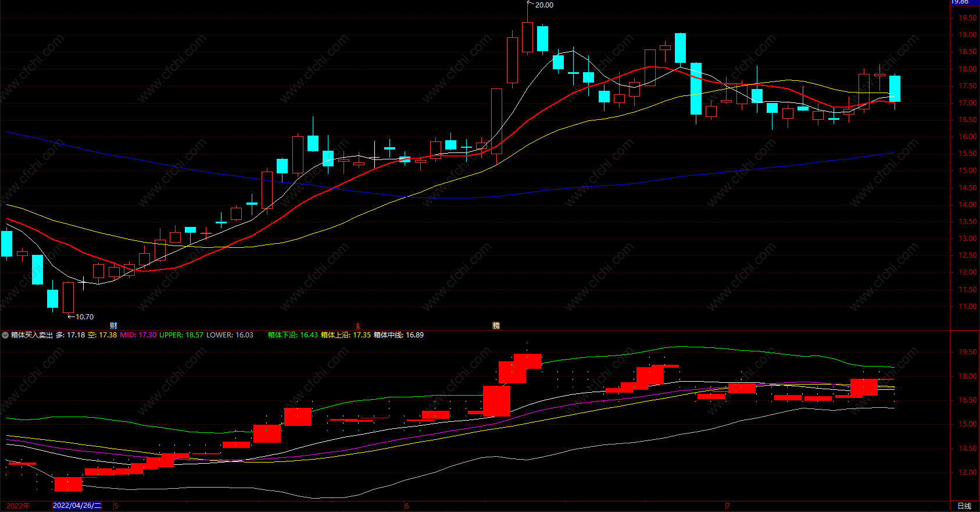The height and width of the screenshot is (512, 980).
Task: Select the 箱体下沿: 16.43 value
Action: point(293,335)
